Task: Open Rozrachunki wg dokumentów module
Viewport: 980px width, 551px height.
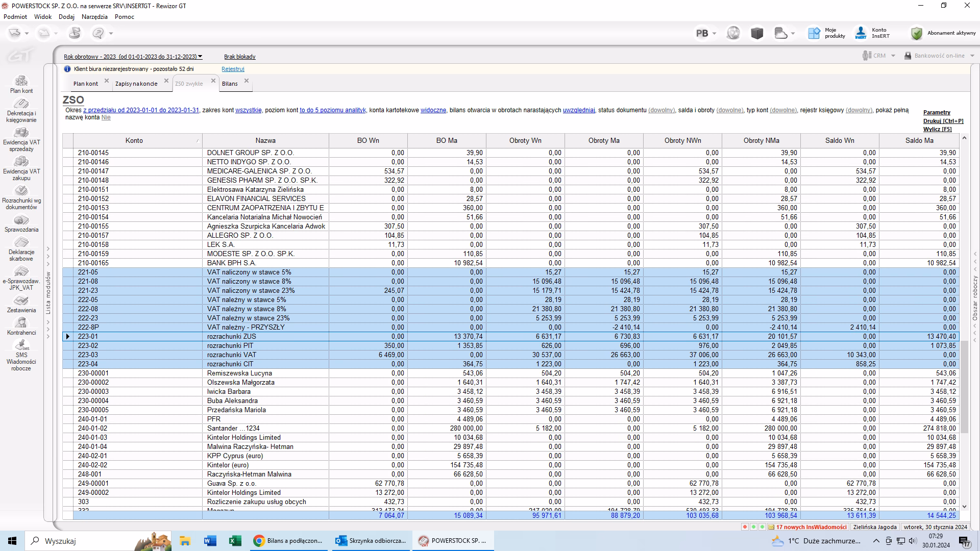Action: tap(21, 198)
